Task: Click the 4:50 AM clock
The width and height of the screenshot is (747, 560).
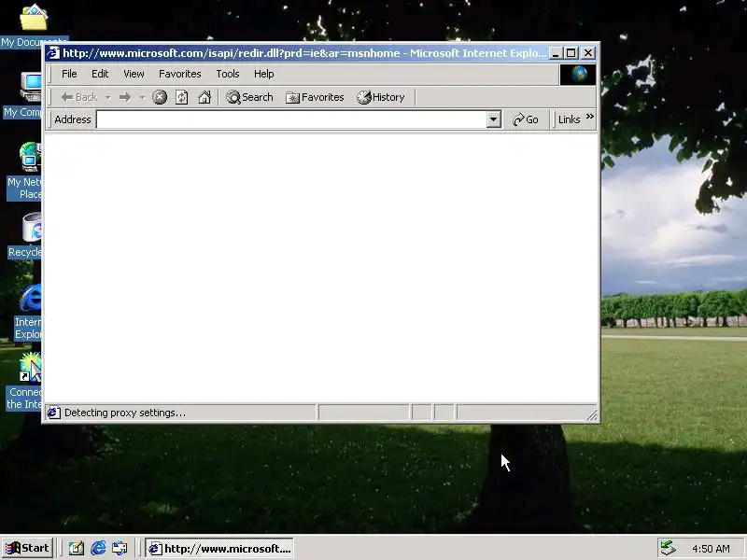Action: 711,549
